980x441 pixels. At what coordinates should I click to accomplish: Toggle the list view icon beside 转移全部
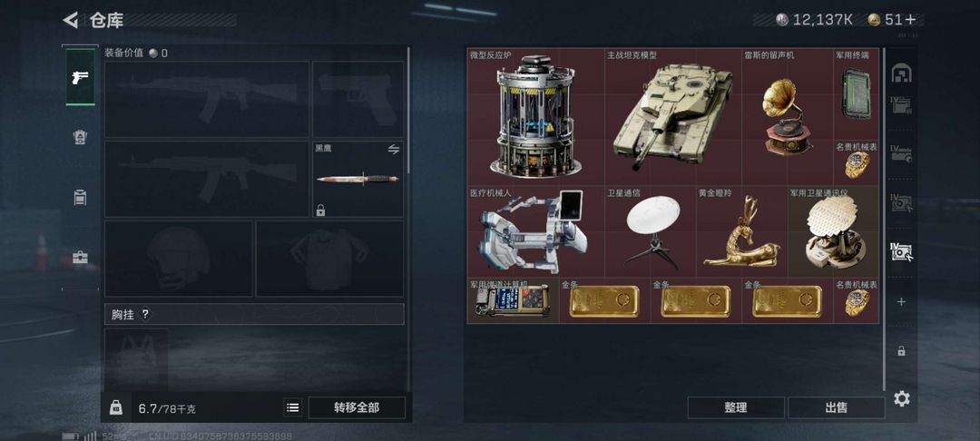292,408
